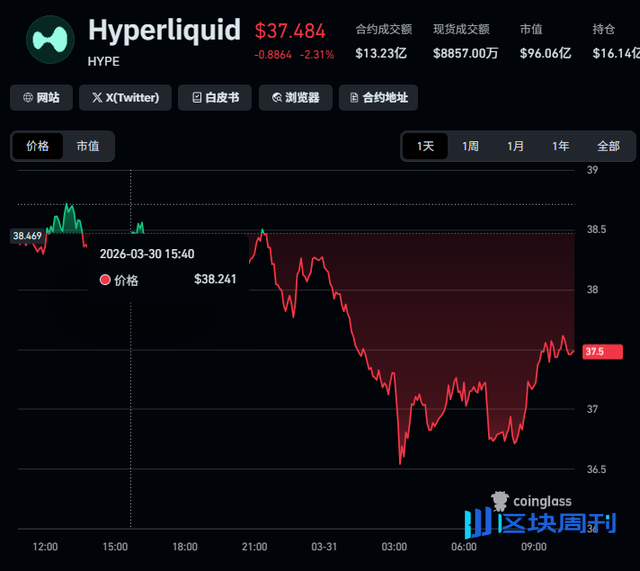This screenshot has height=571, width=640.
Task: Switch chart to 价格 tab
Action: point(38,146)
